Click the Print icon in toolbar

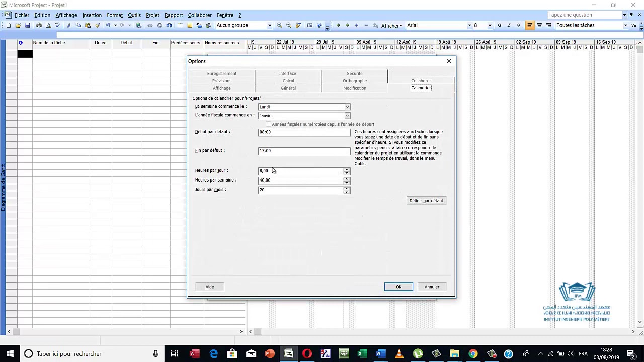point(39,25)
